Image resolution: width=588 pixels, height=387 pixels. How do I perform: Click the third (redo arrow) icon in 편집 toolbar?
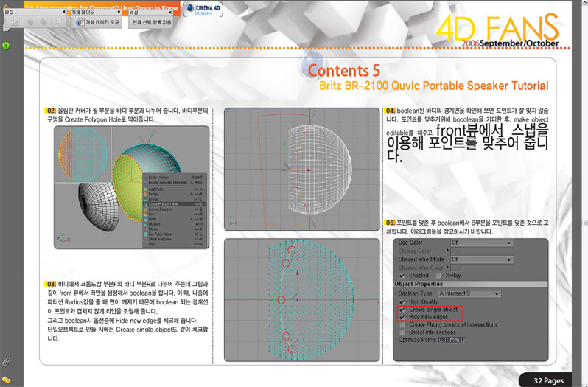coord(44,22)
